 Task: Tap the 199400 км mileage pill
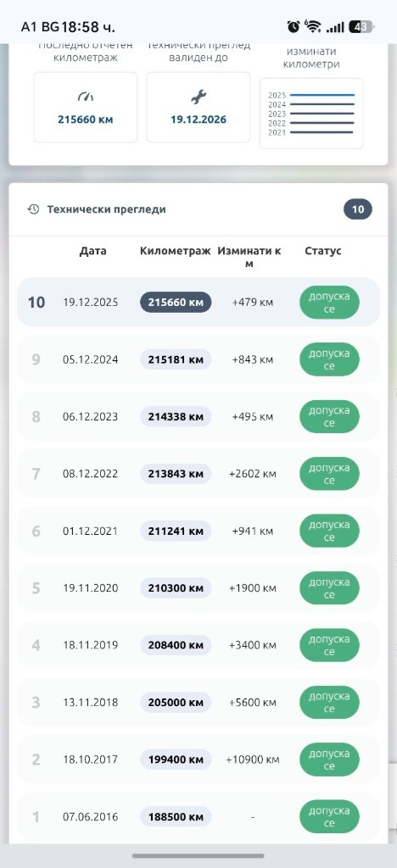(176, 759)
